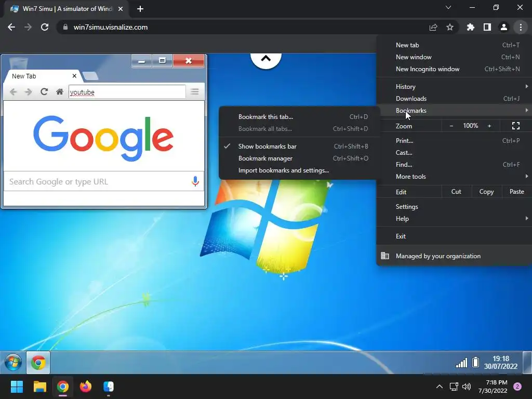Image resolution: width=532 pixels, height=399 pixels.
Task: Open the side panel icon
Action: coord(487,27)
